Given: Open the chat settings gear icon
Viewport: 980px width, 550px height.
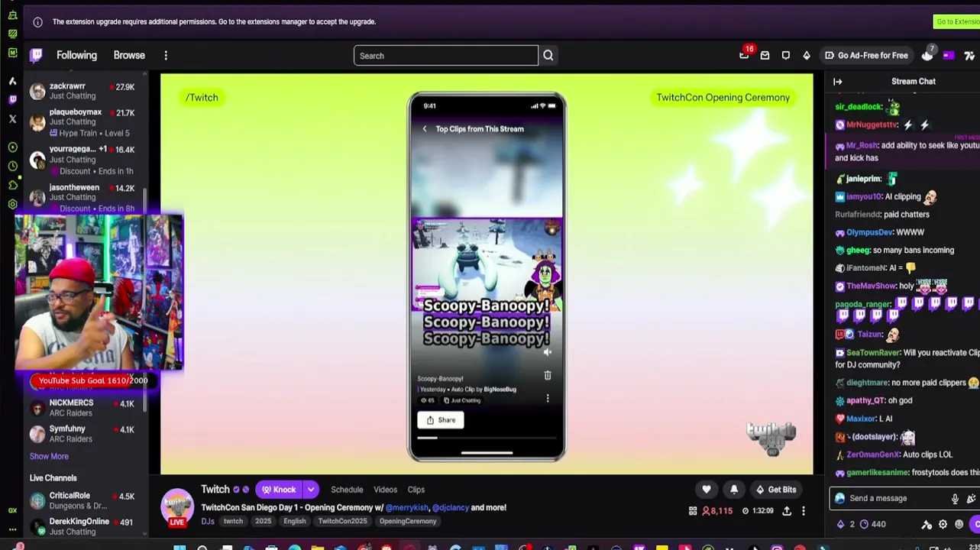Looking at the screenshot, I should [943, 524].
